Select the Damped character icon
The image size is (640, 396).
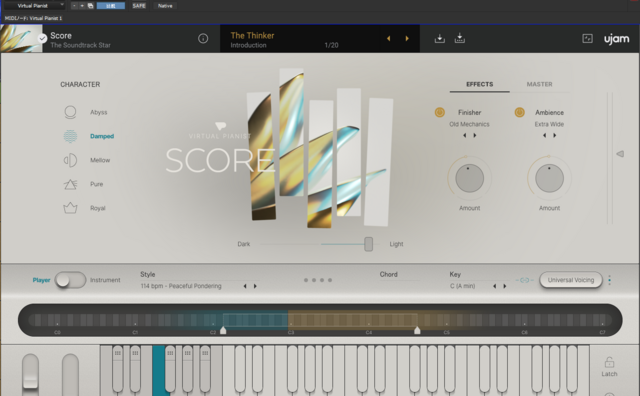tap(70, 136)
